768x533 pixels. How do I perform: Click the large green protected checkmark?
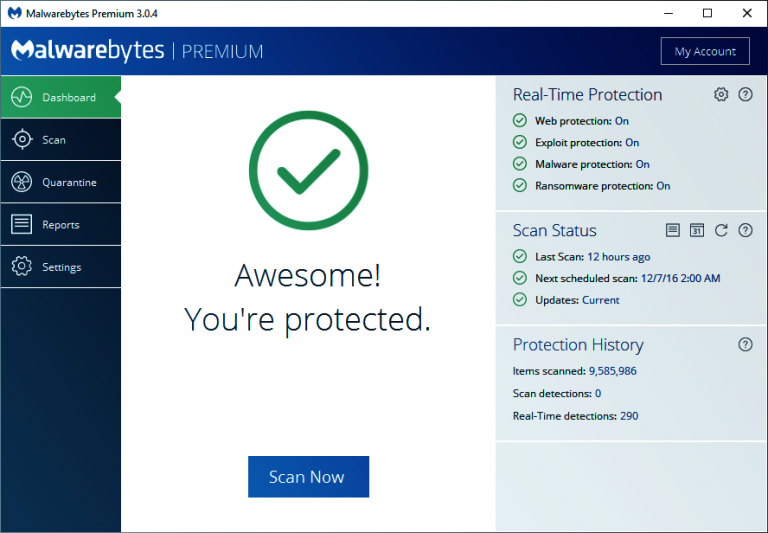point(309,170)
